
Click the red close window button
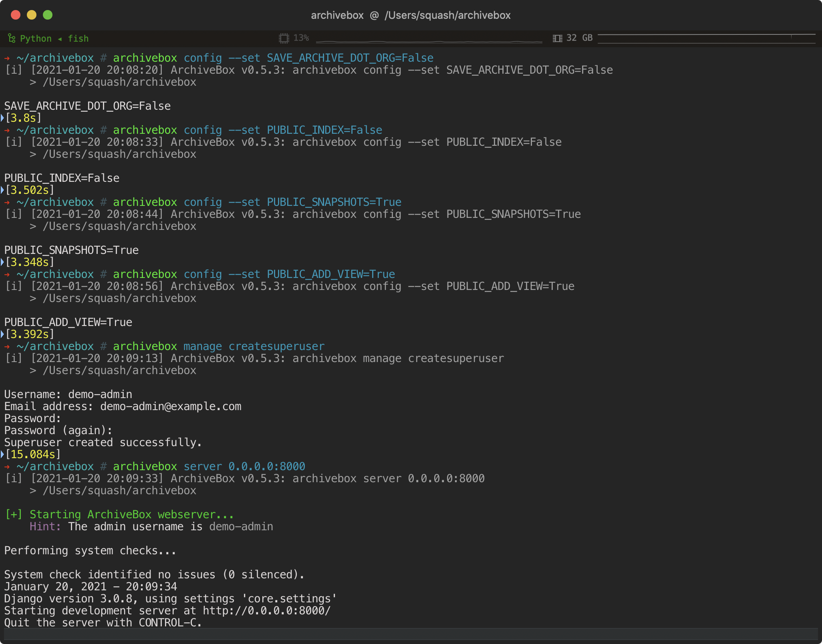[x=16, y=15]
